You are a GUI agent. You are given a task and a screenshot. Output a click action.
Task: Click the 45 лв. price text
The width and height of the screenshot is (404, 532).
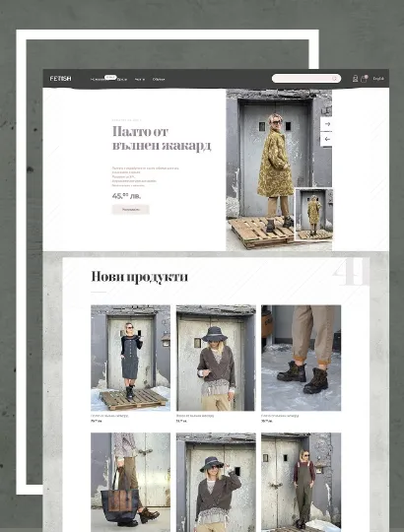[x=126, y=196]
